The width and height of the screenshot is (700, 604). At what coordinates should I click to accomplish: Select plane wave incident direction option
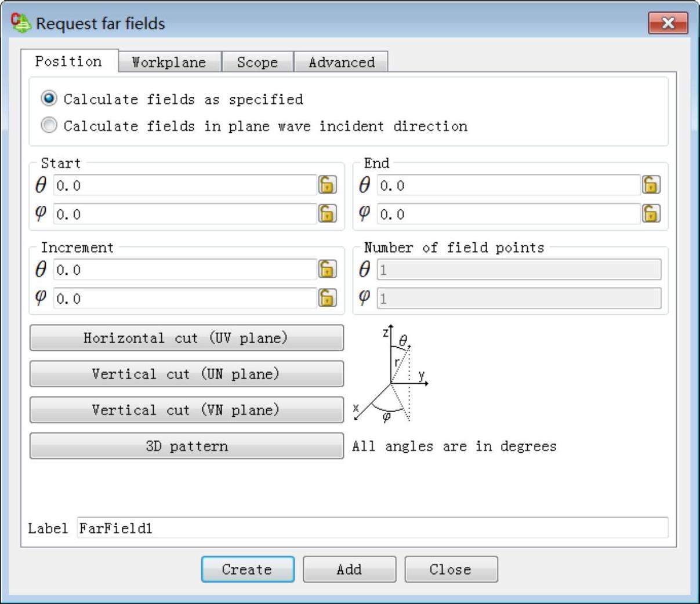[49, 125]
